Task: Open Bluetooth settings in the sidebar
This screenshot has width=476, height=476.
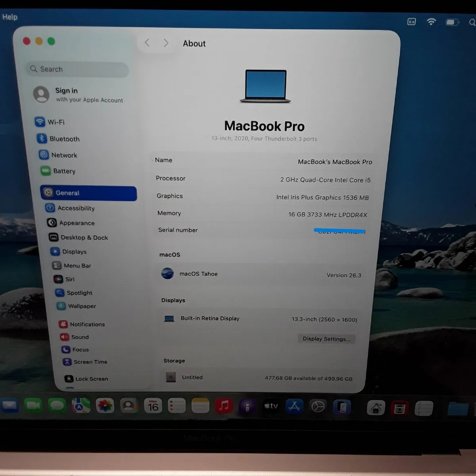Action: point(64,139)
